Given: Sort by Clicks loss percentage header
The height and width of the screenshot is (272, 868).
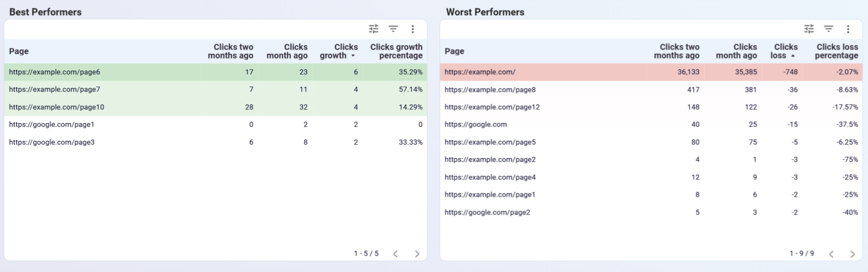Looking at the screenshot, I should 836,51.
